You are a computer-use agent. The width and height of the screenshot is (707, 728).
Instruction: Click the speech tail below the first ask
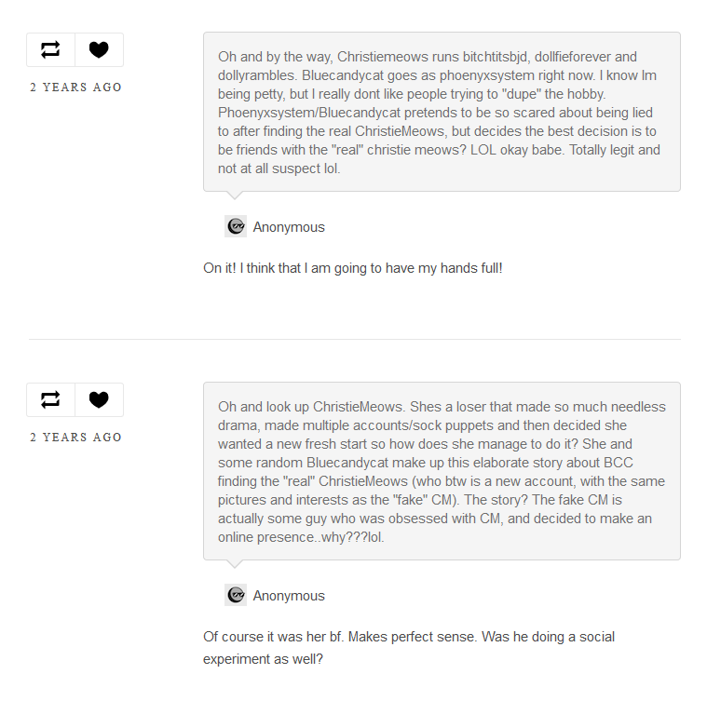pyautogui.click(x=235, y=195)
